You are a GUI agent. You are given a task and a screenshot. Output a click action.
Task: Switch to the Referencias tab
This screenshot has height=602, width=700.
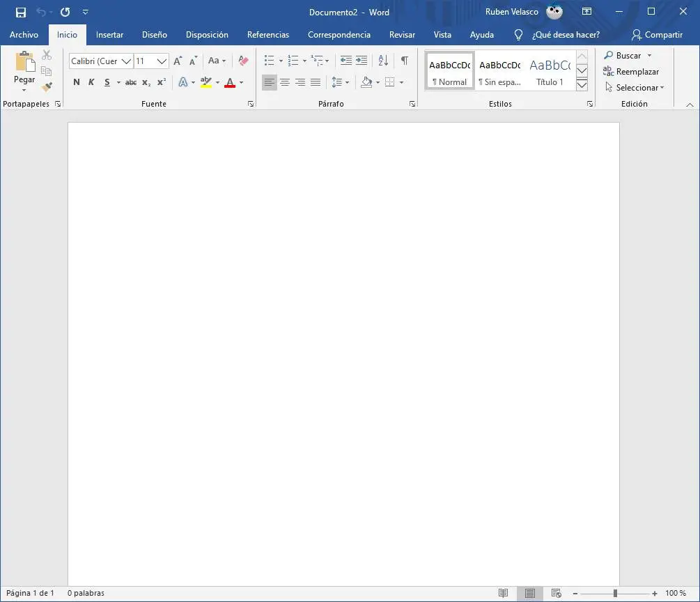click(x=268, y=35)
